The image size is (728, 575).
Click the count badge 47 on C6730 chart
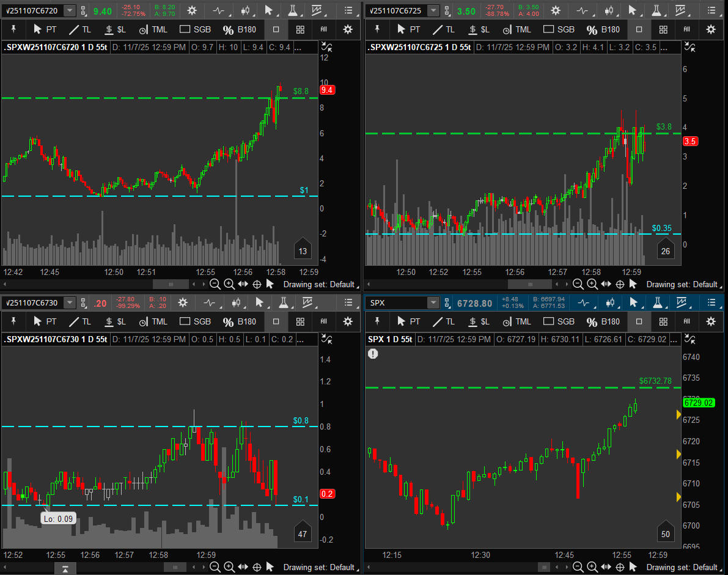(302, 534)
